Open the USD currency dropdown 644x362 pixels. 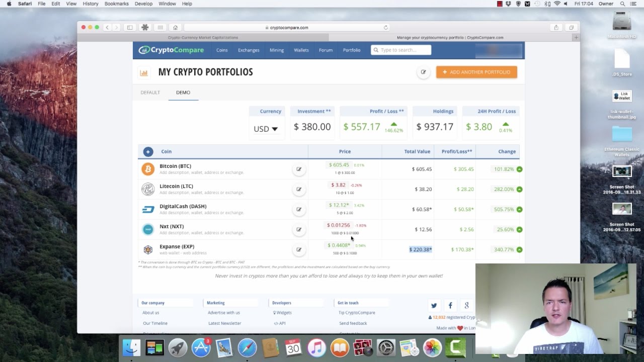[x=266, y=129]
